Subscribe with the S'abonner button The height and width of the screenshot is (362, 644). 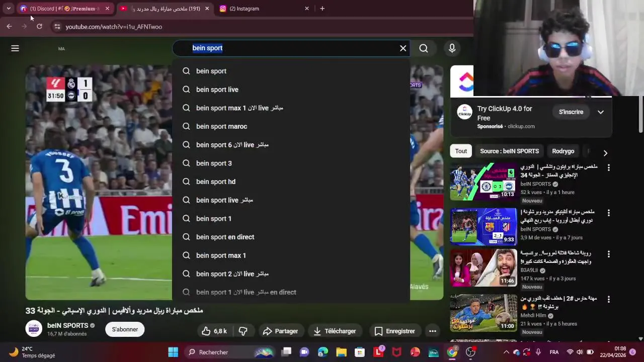pyautogui.click(x=125, y=329)
